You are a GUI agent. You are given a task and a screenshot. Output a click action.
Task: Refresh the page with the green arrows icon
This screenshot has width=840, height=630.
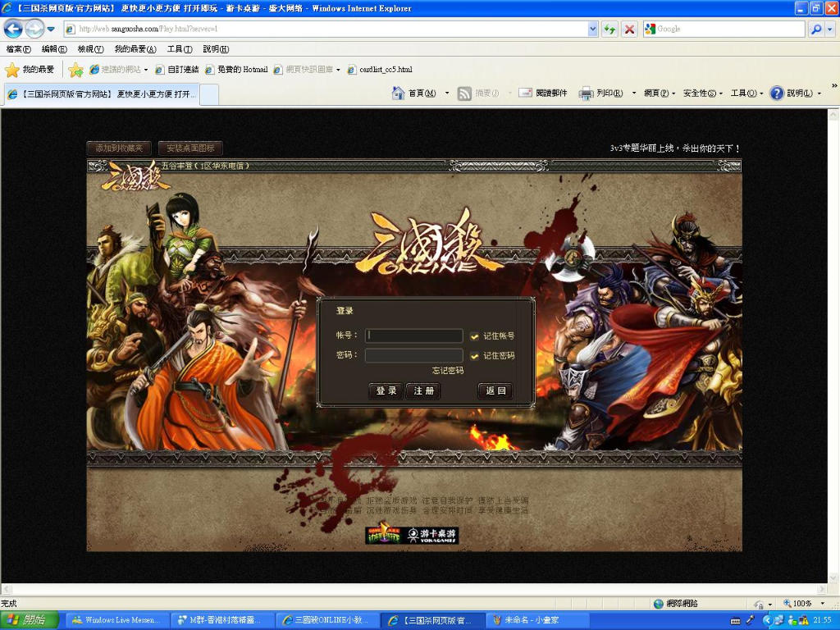coord(609,29)
